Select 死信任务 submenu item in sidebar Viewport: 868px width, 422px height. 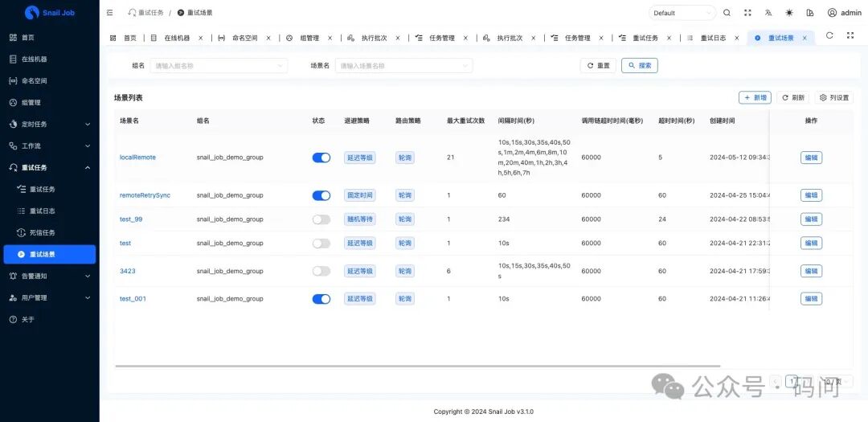tap(50, 232)
